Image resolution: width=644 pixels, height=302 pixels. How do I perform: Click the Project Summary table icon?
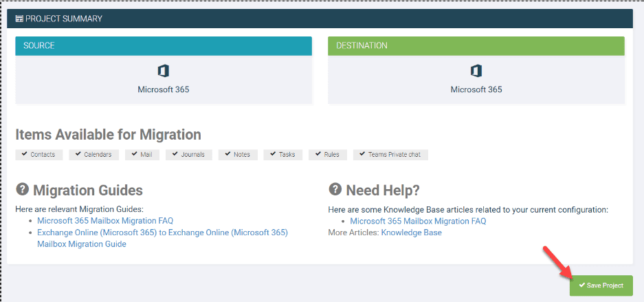(x=19, y=19)
